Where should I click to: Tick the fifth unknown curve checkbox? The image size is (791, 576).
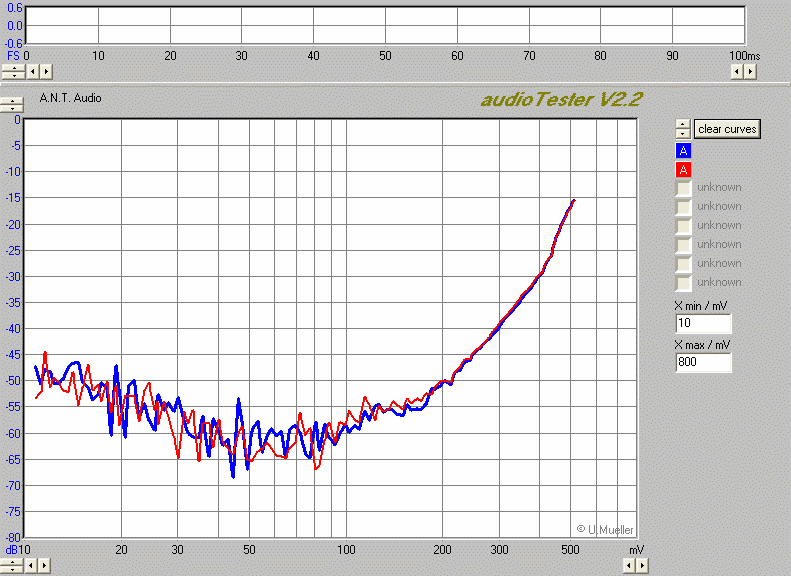tap(683, 264)
